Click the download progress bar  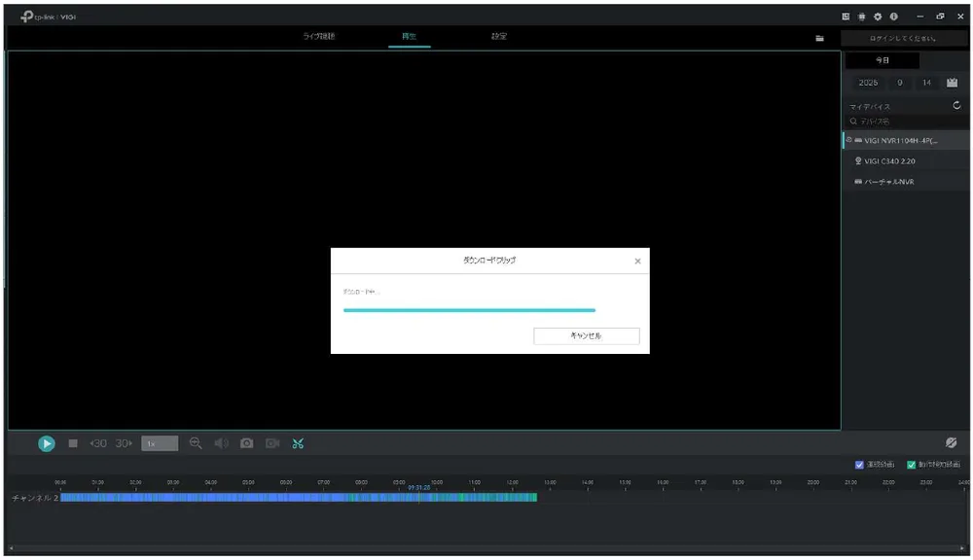tap(469, 310)
